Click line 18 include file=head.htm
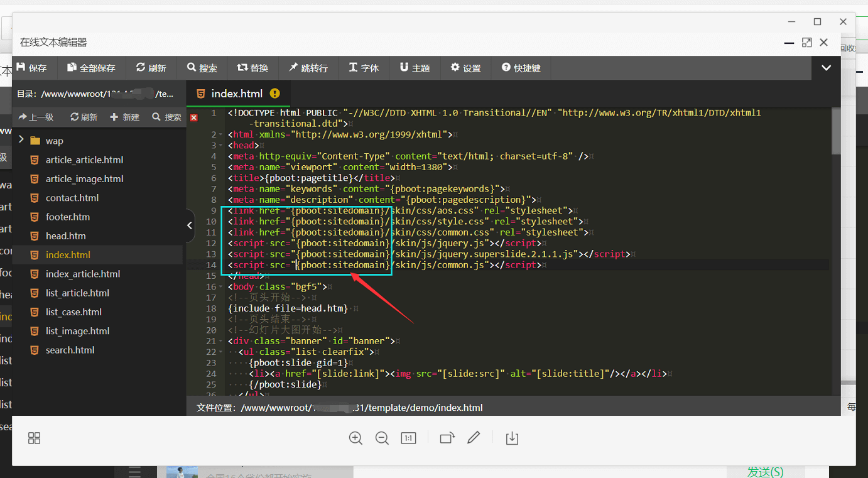 288,308
